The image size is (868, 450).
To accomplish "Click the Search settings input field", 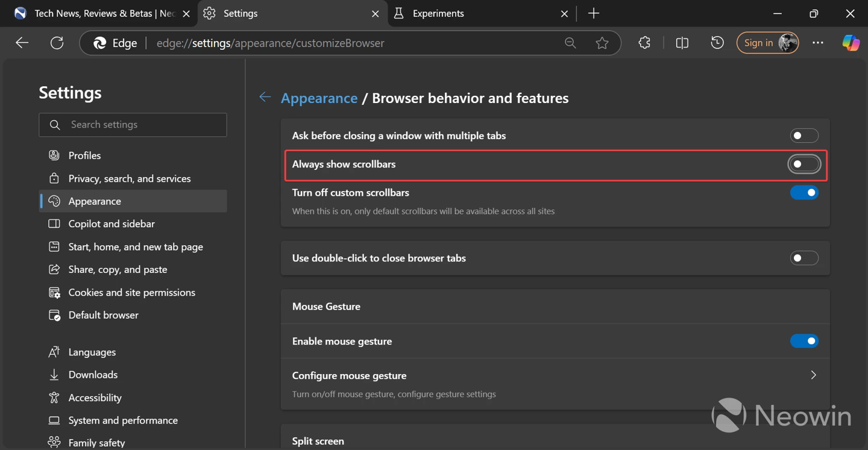I will [x=133, y=125].
